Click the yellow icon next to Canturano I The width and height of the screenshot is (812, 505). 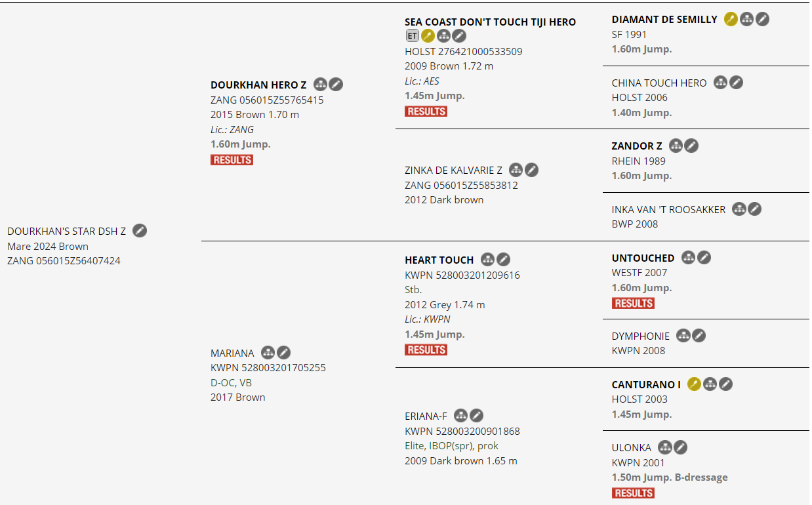tap(694, 384)
